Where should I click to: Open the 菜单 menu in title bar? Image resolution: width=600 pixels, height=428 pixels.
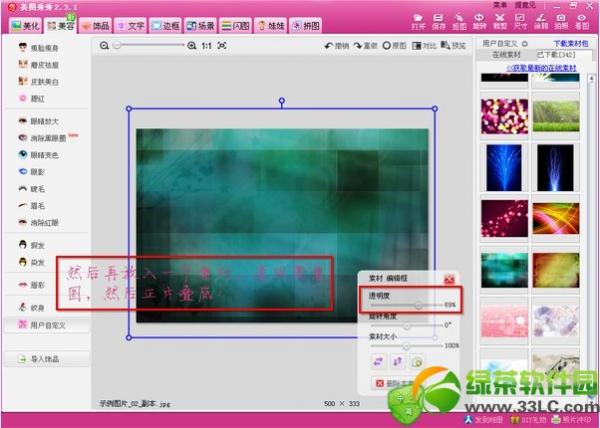click(x=500, y=5)
